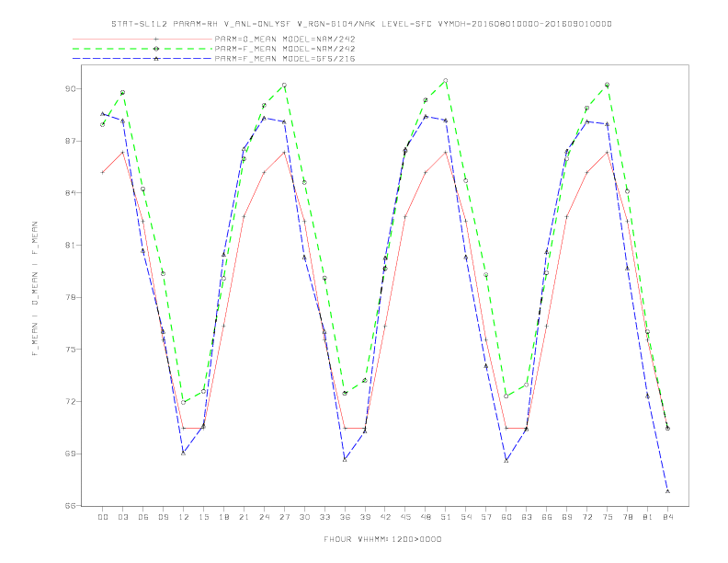Click the y-axis tick label 87
Image resolution: width=728 pixels, height=563 pixels.
tap(71, 141)
